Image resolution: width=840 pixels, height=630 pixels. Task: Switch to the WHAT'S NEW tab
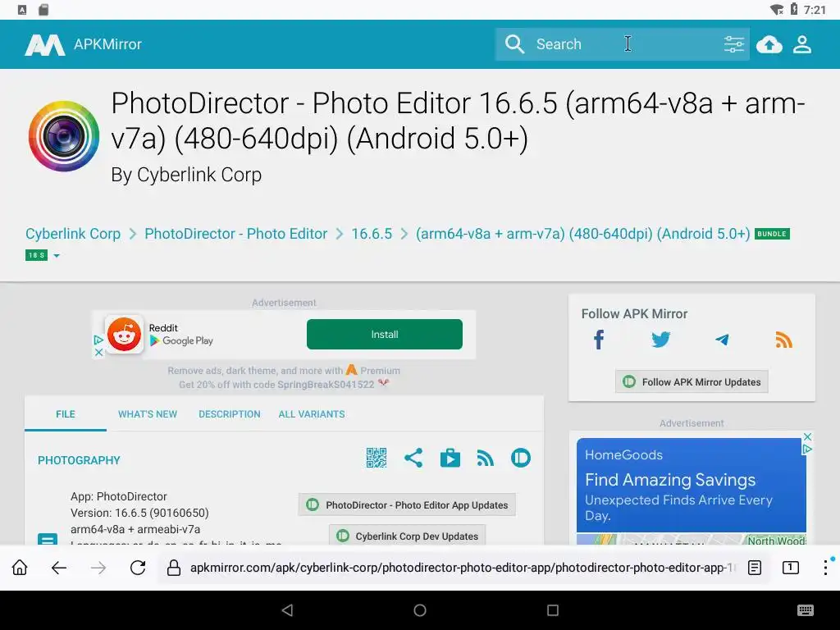pos(148,414)
